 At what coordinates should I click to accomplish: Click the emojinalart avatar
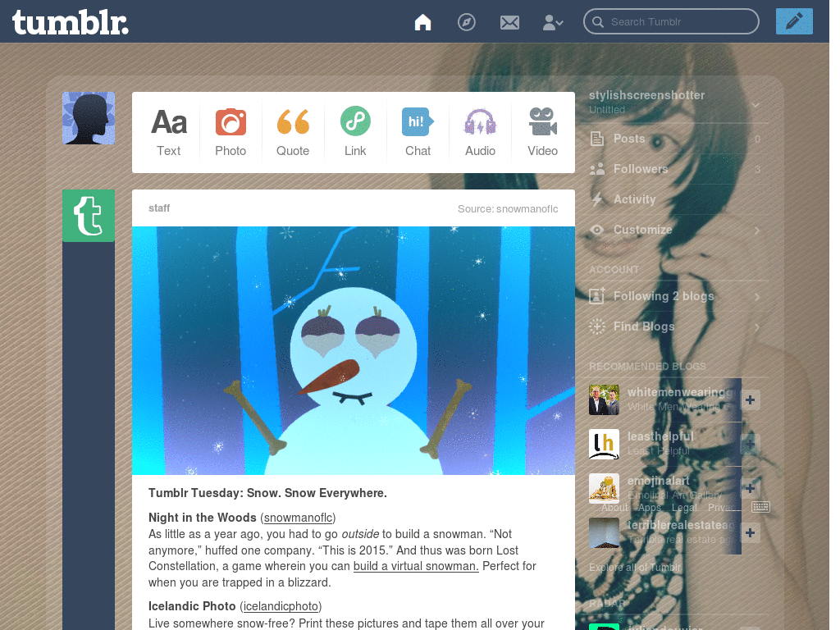[604, 489]
